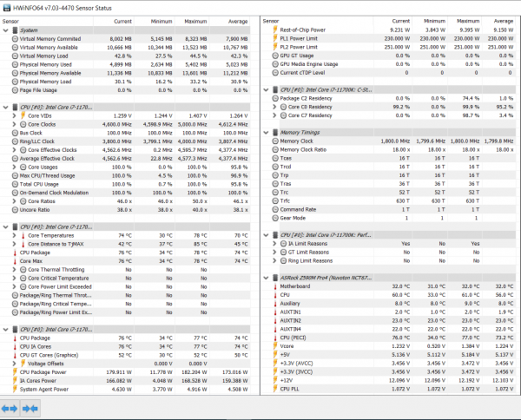521x420 pixels.
Task: Expand the Core Effective Clocks row
Action: click(x=14, y=150)
